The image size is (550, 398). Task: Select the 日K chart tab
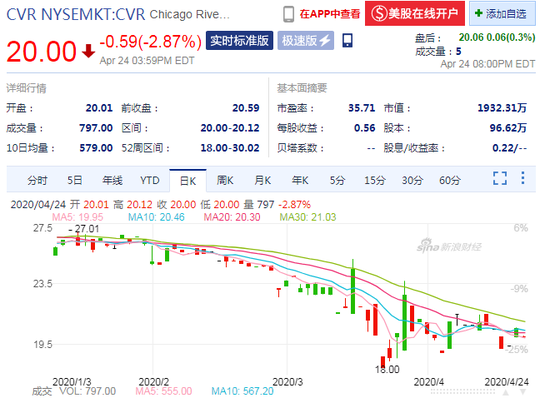pyautogui.click(x=188, y=181)
